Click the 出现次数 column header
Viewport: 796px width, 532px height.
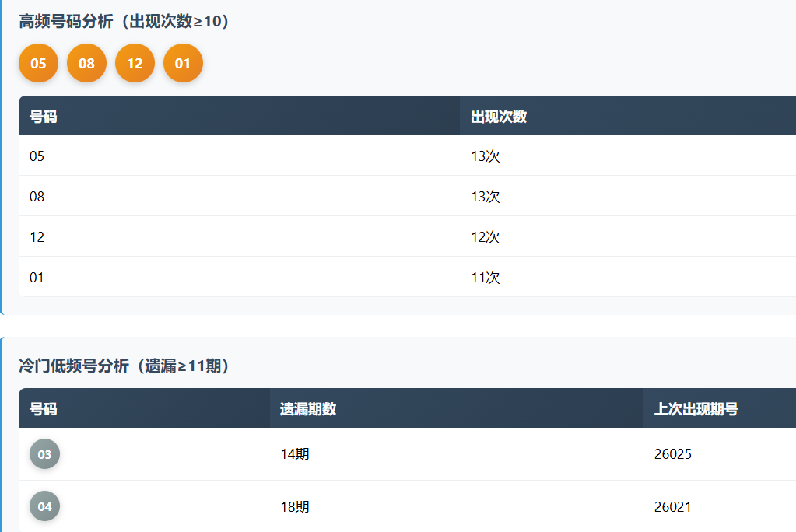coord(499,117)
